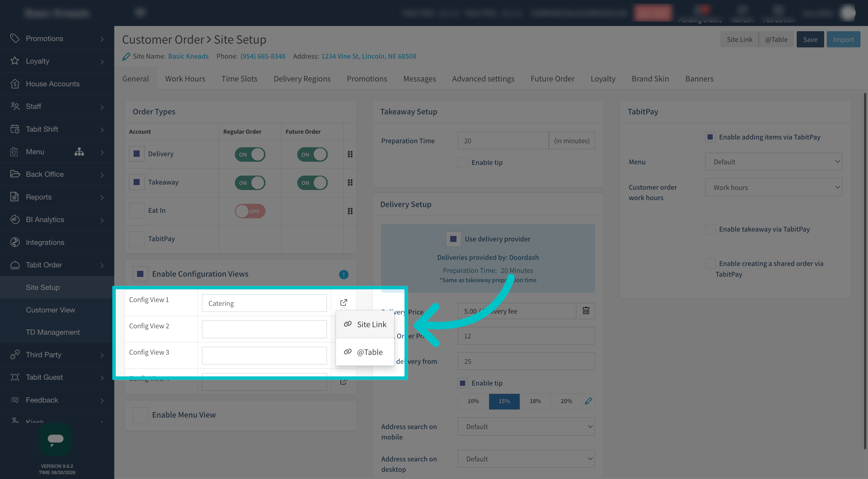Expand the Tabit Guest sidebar section
868x479 pixels.
57,377
